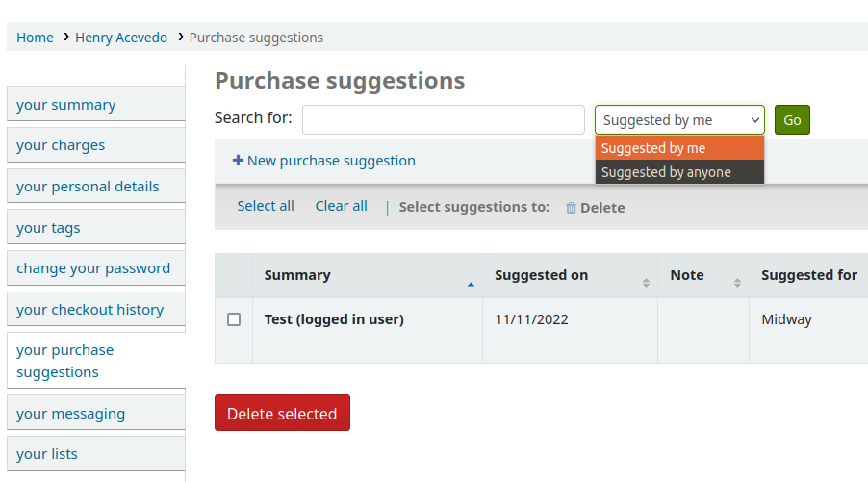Viewport: 868px width, 482px height.
Task: Open 'your personal details' tab
Action: (x=88, y=187)
